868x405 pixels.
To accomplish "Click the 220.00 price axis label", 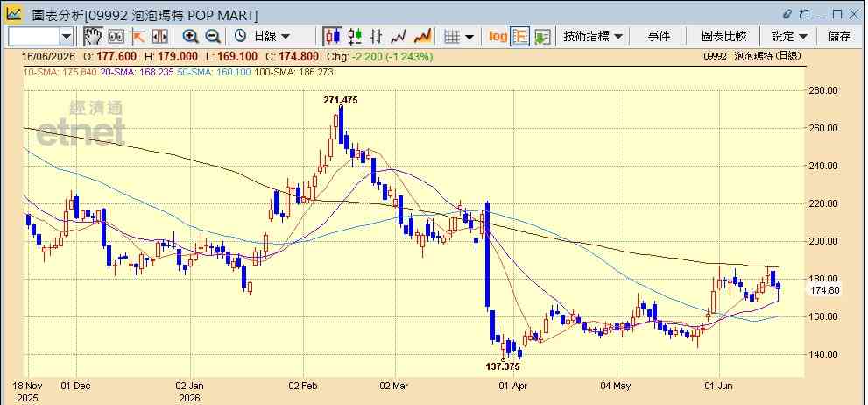I will 824,204.
